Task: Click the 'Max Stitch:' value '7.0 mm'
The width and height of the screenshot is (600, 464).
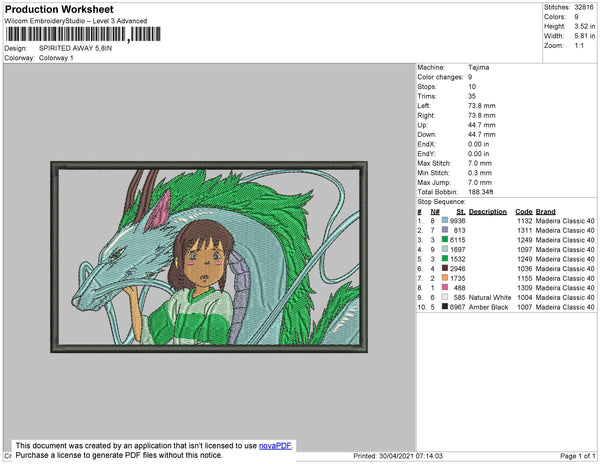Action: tap(479, 163)
